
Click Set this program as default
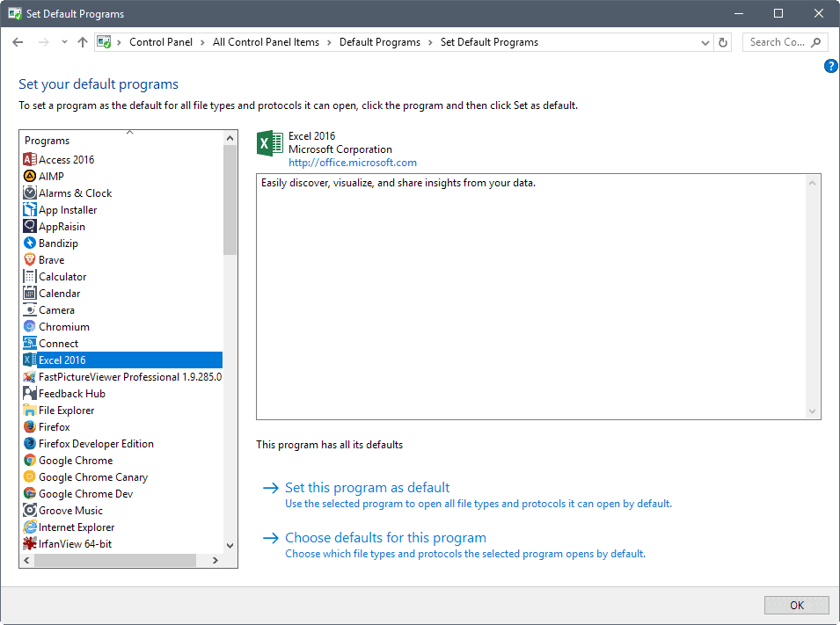pyautogui.click(x=367, y=487)
